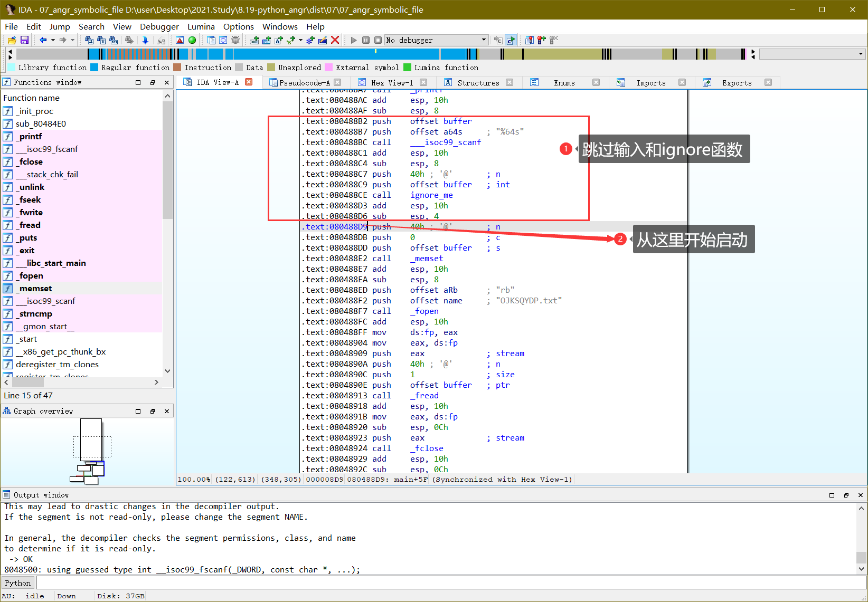Click ___isoc99_scanf call operand
The image size is (868, 602).
coord(446,142)
